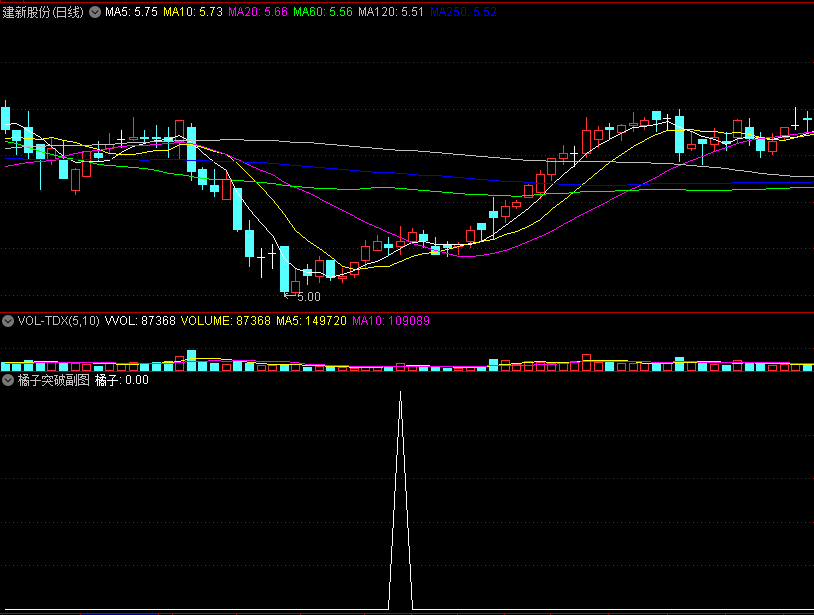
Task: Open the VOL-TDX indicator dropdown arrow
Action: (x=8, y=321)
